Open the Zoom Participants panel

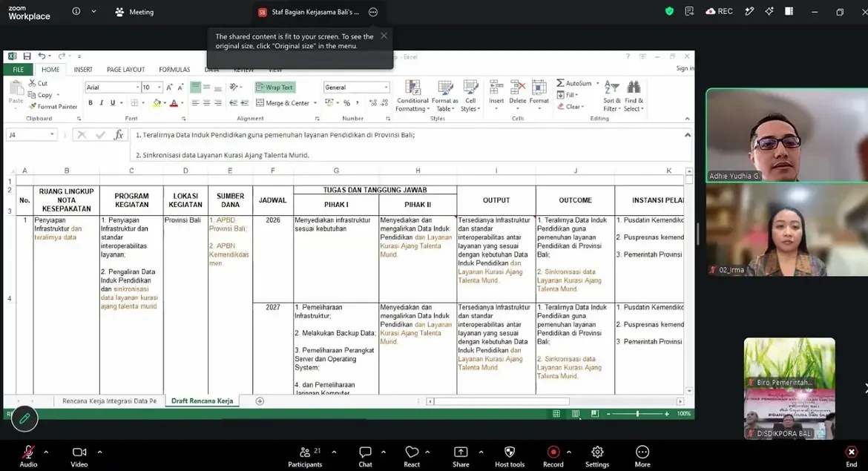coord(305,456)
